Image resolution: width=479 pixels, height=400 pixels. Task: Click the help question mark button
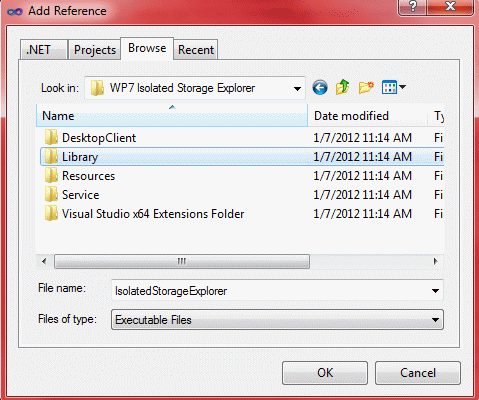click(412, 7)
